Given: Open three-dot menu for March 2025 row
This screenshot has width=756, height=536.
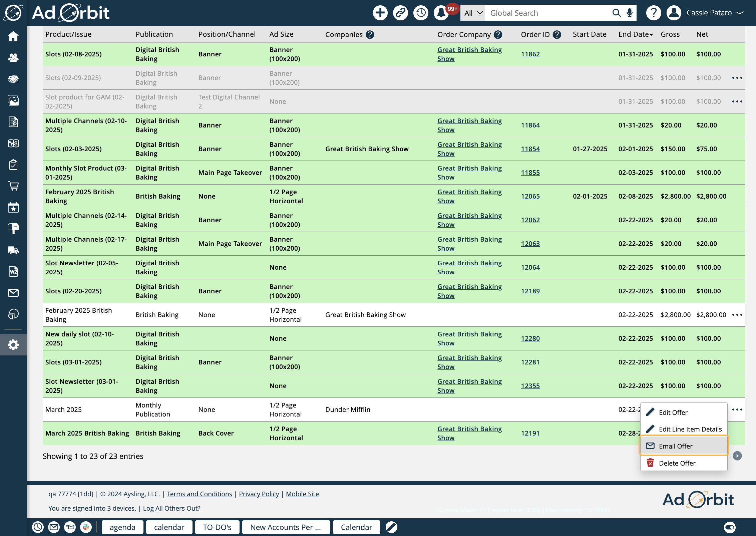Looking at the screenshot, I should [x=737, y=410].
